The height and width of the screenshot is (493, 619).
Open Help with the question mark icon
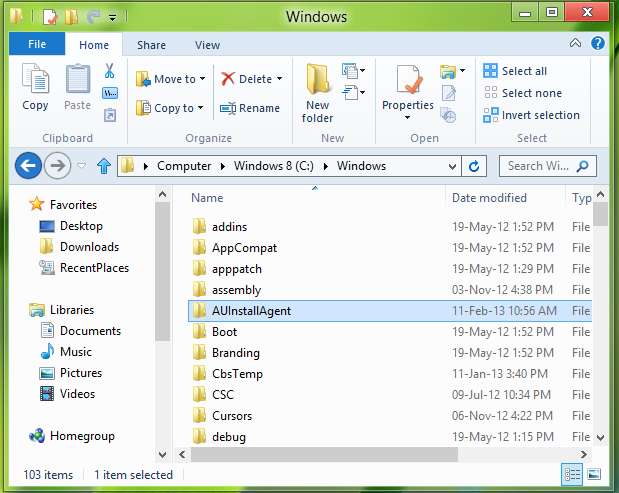[x=598, y=43]
